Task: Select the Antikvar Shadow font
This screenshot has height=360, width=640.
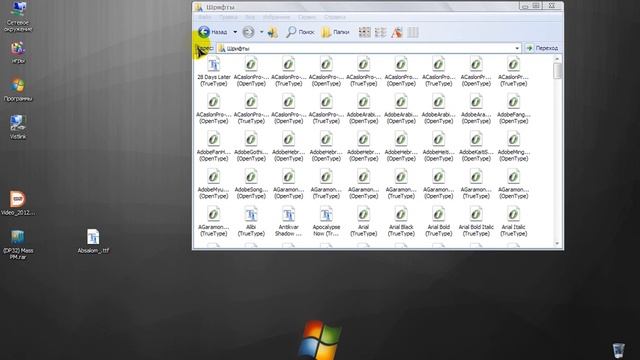Action: [289, 222]
